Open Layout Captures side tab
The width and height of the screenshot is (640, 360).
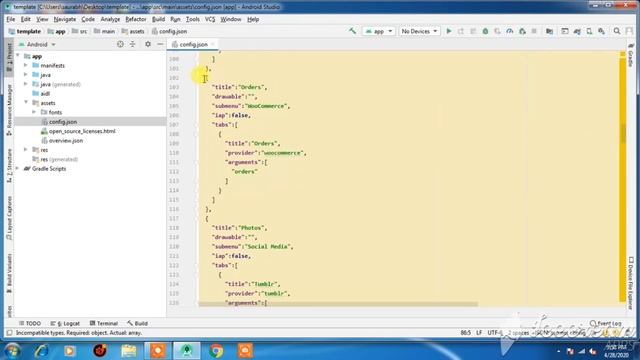9,218
